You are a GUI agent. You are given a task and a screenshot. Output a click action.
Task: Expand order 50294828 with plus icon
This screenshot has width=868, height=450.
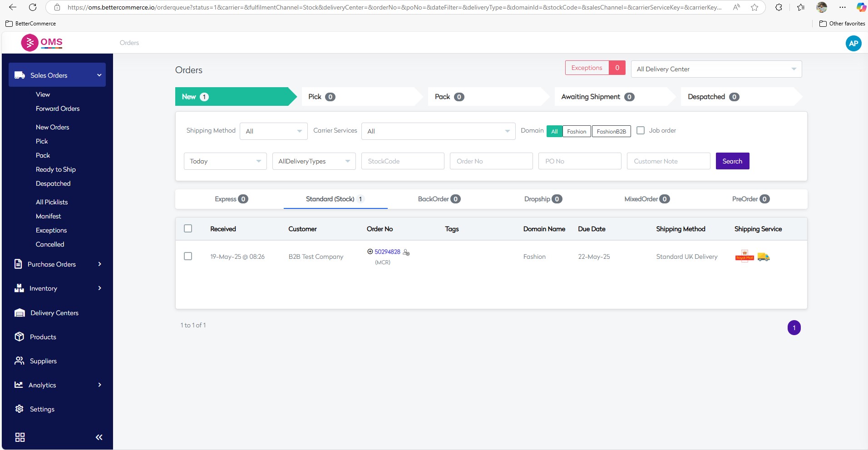pyautogui.click(x=370, y=252)
